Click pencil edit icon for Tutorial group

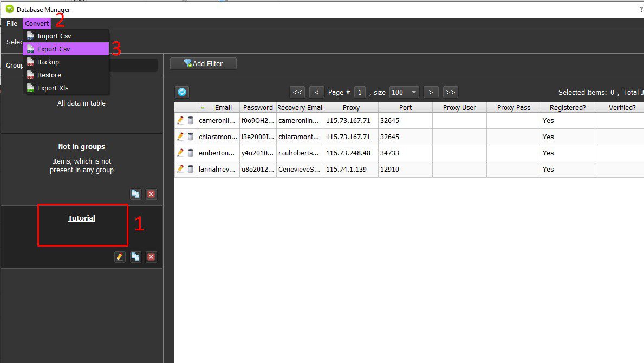[120, 257]
